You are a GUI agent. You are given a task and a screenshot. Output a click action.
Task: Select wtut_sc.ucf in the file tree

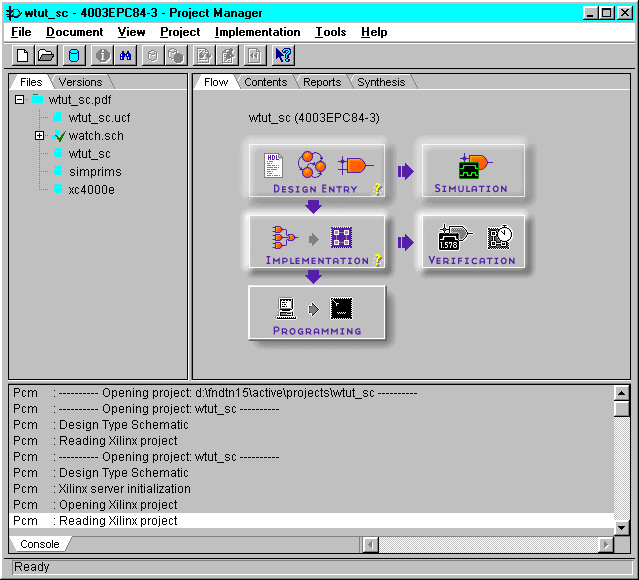(x=99, y=118)
